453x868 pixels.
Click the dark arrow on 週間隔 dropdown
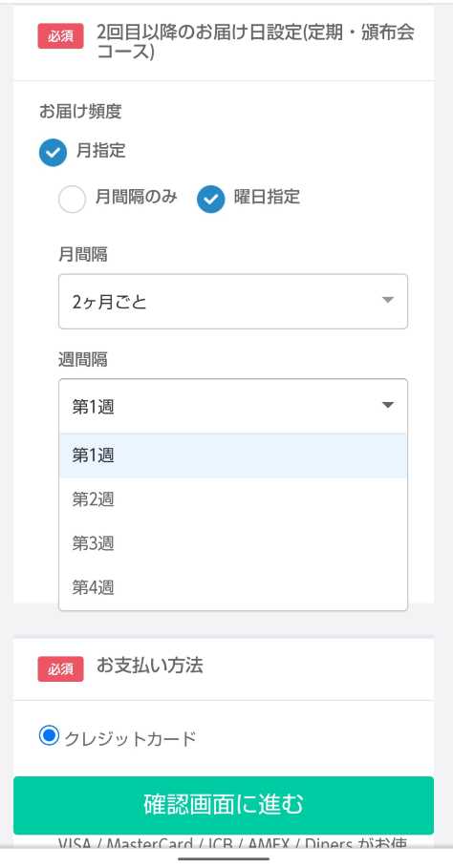[388, 405]
